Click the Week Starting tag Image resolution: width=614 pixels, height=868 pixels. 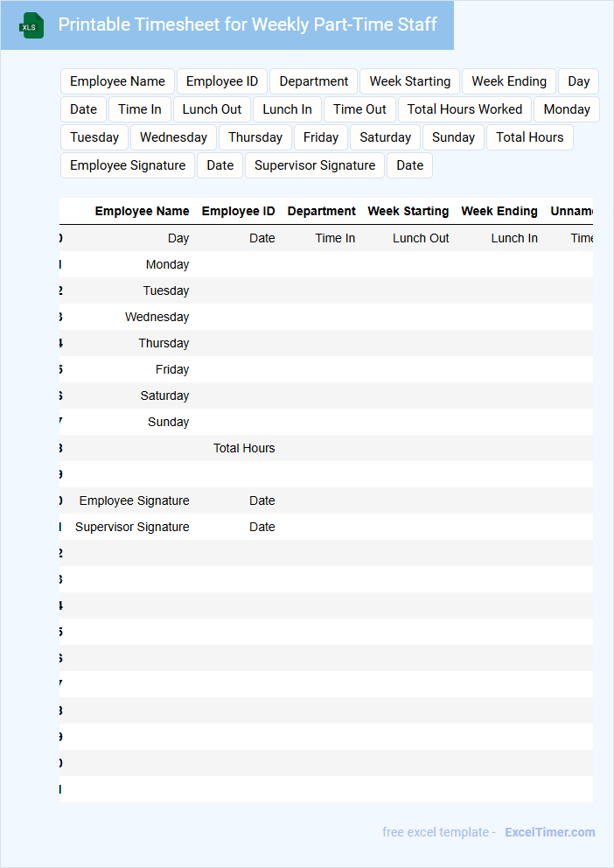[x=410, y=81]
